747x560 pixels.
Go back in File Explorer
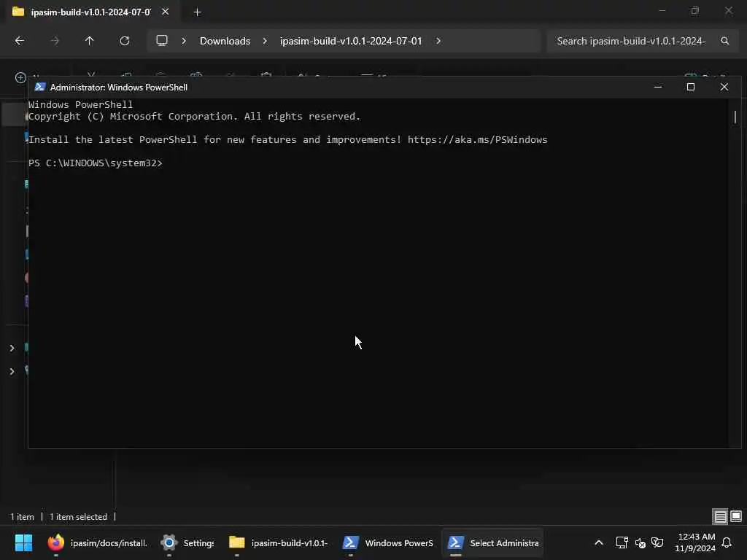tap(20, 41)
